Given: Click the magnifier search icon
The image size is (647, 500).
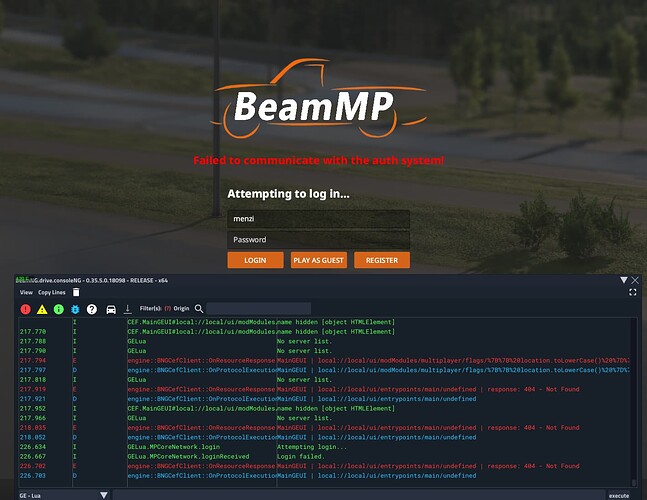Looking at the screenshot, I should point(199,309).
